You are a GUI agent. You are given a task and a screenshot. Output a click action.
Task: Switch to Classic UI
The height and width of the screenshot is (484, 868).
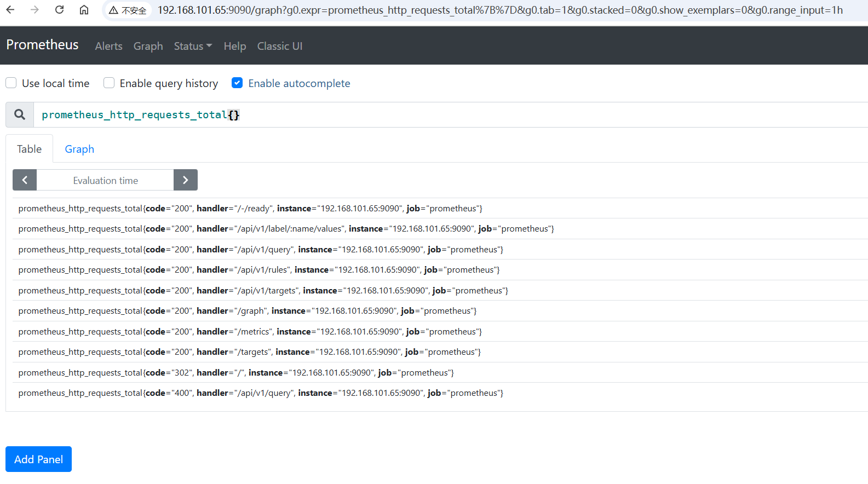point(280,46)
